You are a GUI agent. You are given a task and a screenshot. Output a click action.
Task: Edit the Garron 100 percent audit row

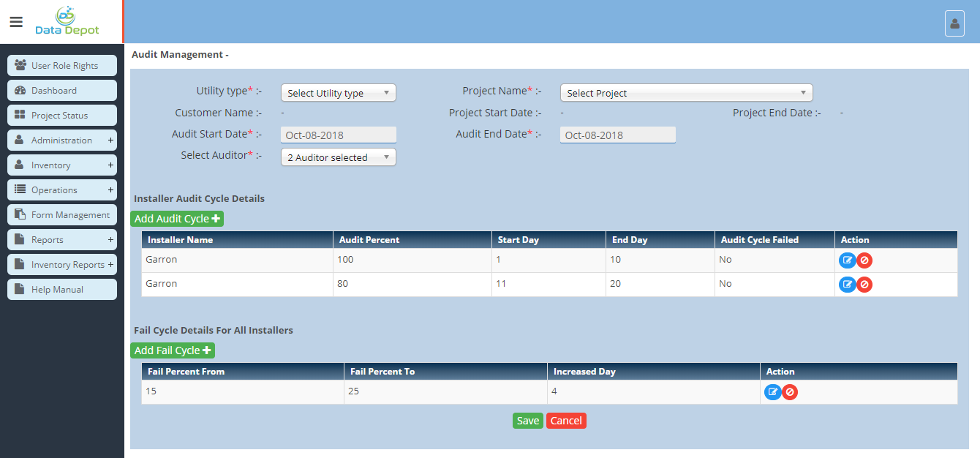pos(847,260)
